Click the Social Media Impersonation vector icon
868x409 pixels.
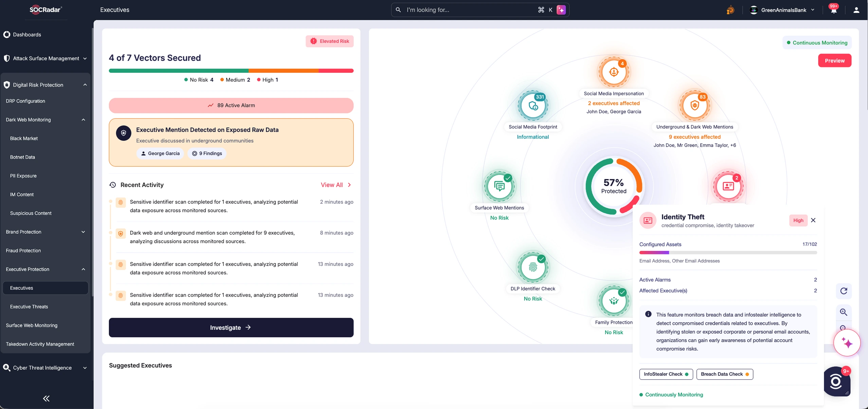tap(614, 72)
